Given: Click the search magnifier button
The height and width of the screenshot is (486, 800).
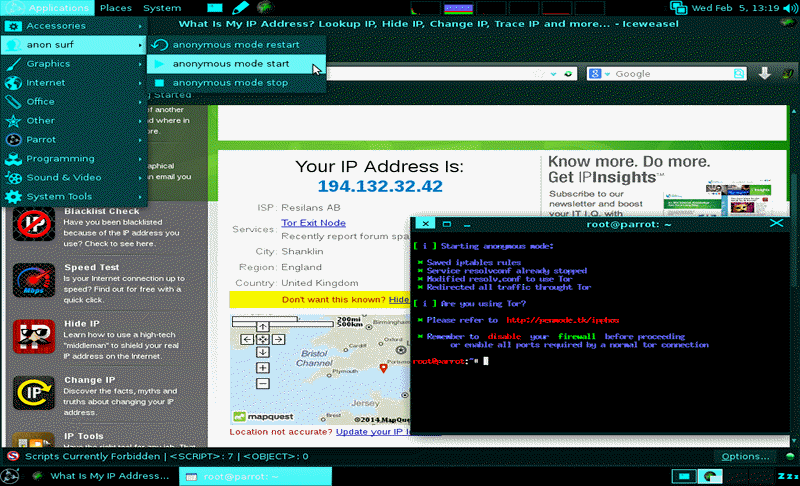Looking at the screenshot, I should [739, 74].
